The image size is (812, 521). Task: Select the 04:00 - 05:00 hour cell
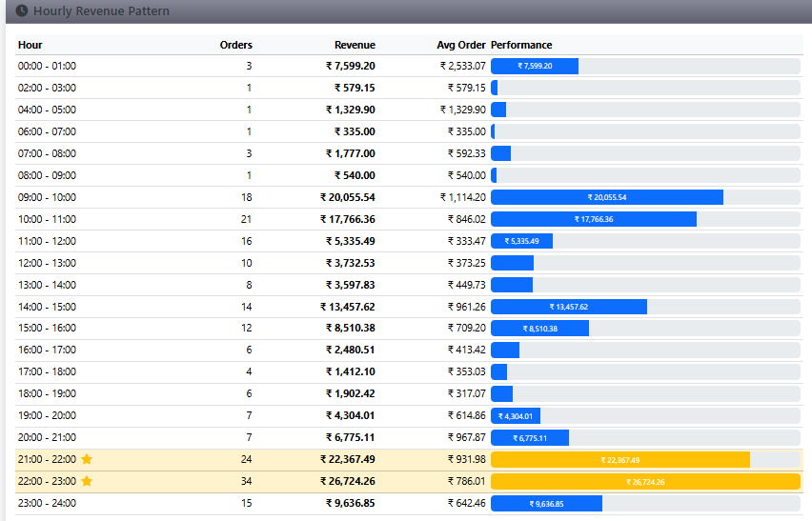[47, 110]
